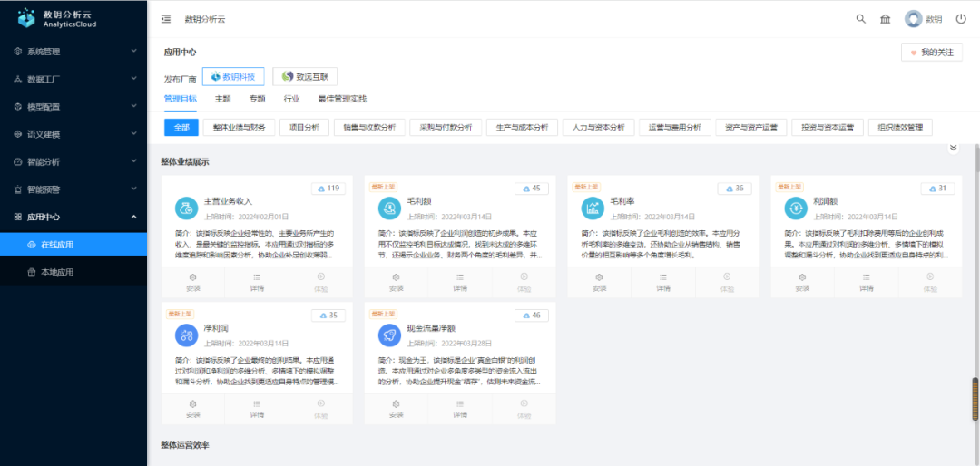Collapse sidebar with the hamburger menu icon
The image size is (980, 466).
tap(165, 19)
